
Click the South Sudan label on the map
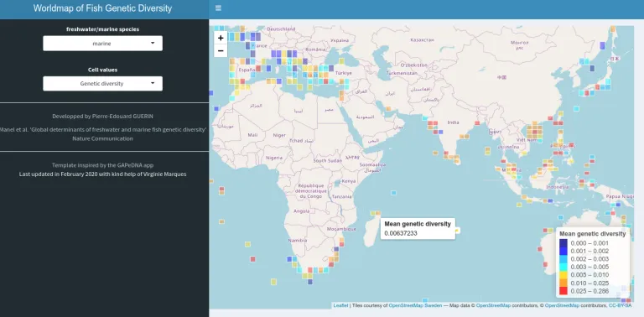327,160
